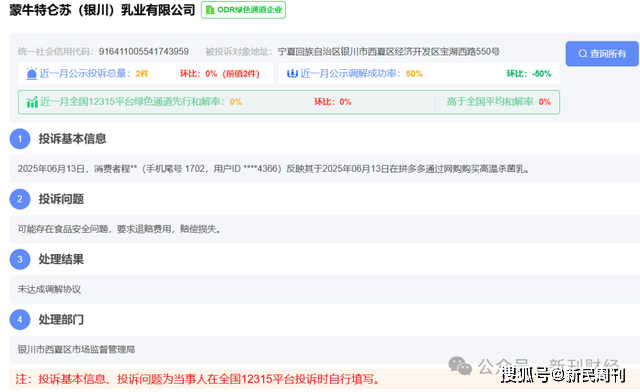Click the 近一月公示投诉总量 label
The image size is (640, 392).
pos(85,74)
